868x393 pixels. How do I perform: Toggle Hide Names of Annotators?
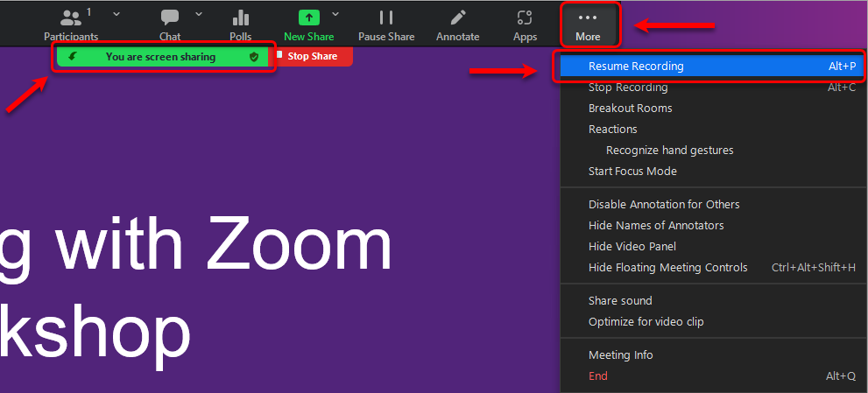(x=711, y=226)
